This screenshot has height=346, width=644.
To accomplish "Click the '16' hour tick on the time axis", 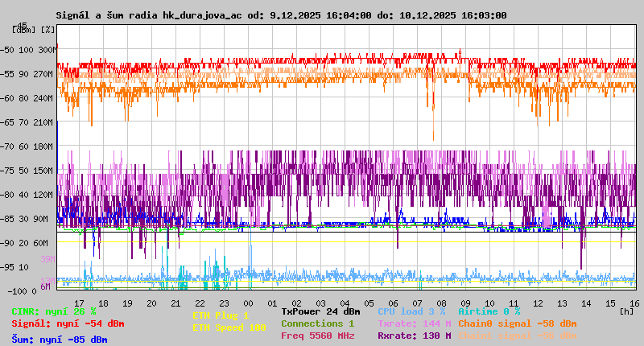I will [634, 303].
